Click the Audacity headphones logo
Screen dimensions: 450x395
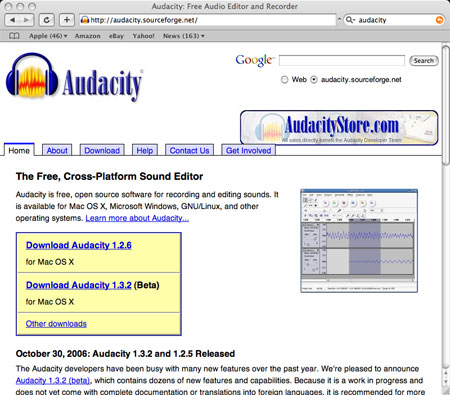31,77
